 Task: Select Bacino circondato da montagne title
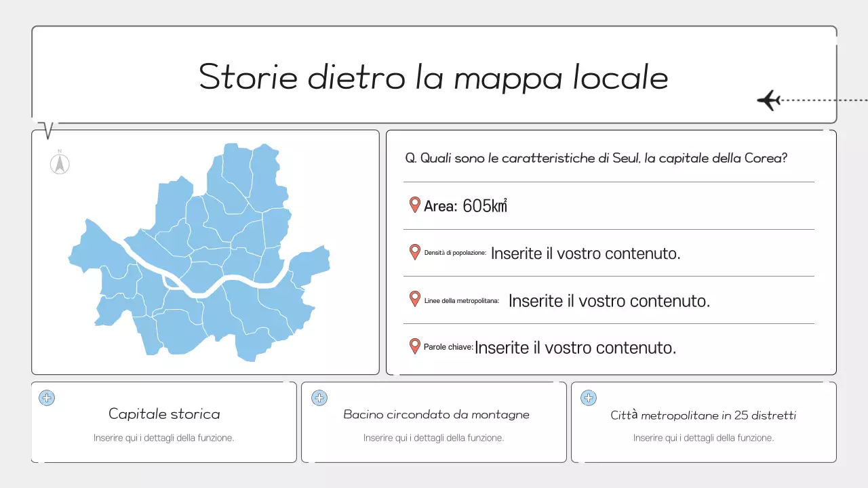tap(435, 414)
